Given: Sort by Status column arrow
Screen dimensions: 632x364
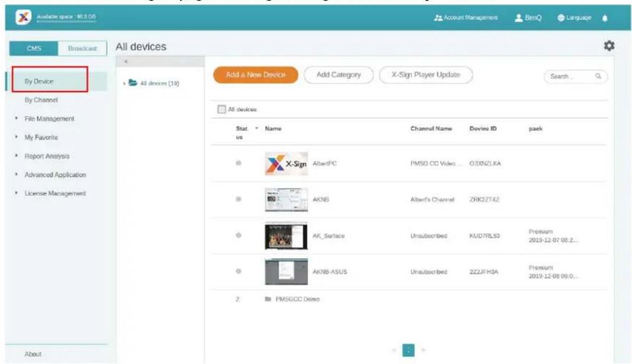Looking at the screenshot, I should point(256,128).
